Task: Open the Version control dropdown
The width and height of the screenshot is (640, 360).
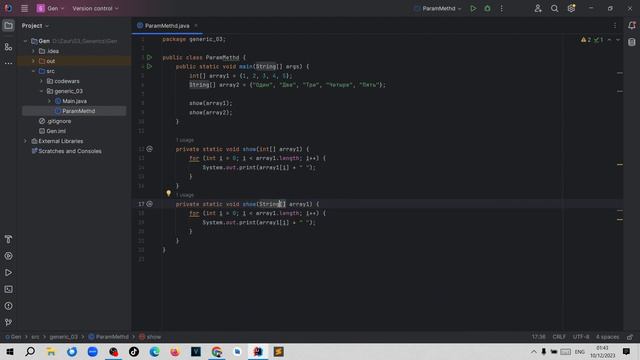Action: (x=96, y=8)
